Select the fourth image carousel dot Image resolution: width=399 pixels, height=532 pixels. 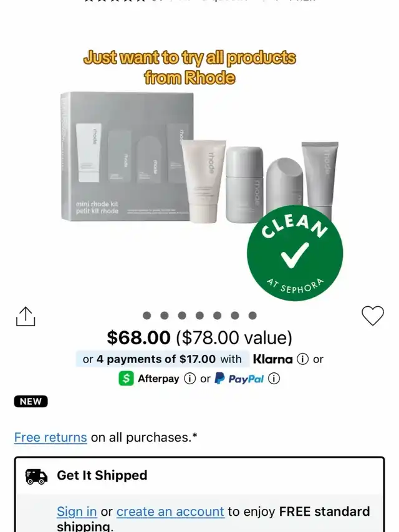(x=199, y=316)
